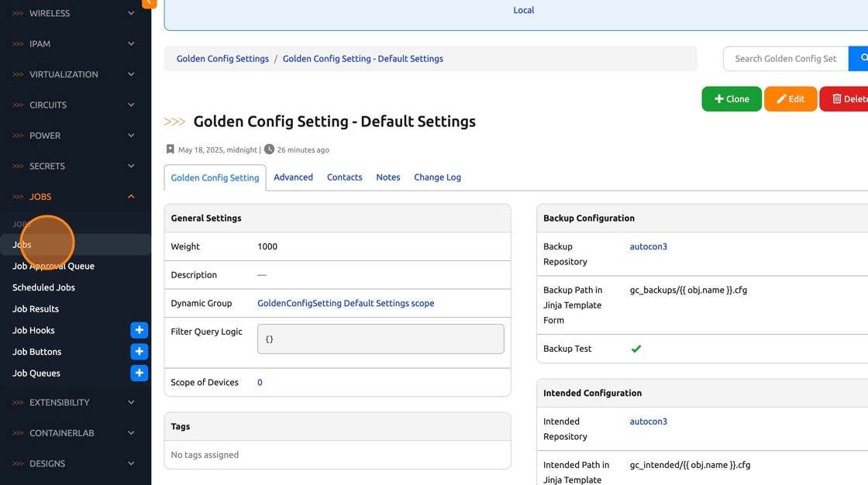Click the plus icon beside Job Queues

pos(139,373)
